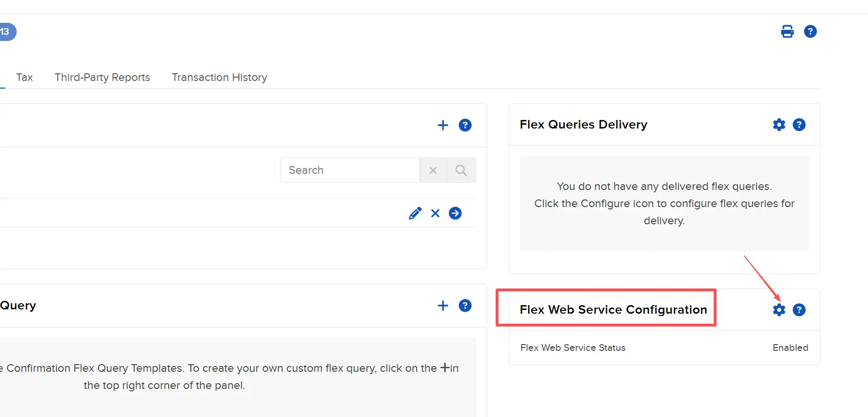Run the listed query with the arrow icon
Image resolution: width=868 pixels, height=417 pixels.
coord(455,213)
